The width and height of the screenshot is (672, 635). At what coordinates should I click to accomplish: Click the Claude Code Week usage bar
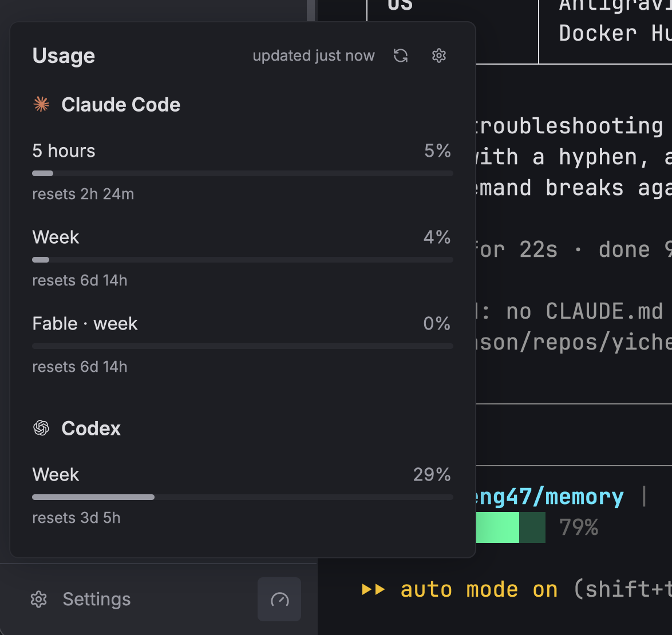[243, 260]
